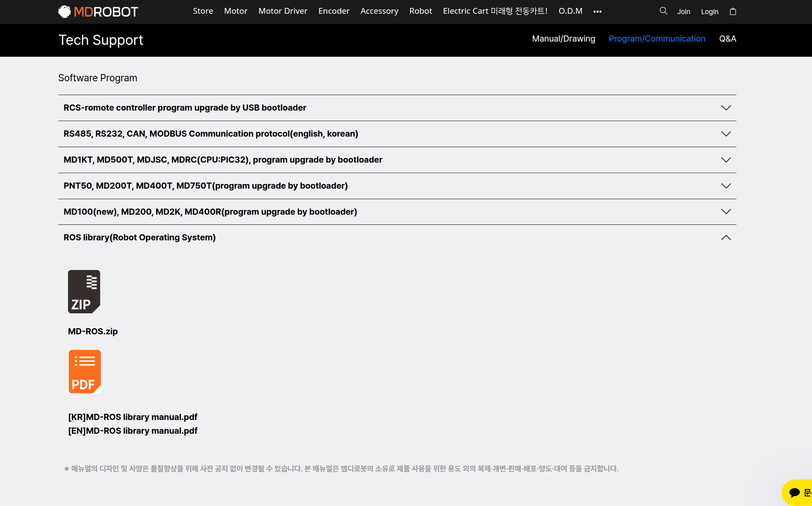Viewport: 812px width, 506px height.
Task: Click the Tech Support heading
Action: tap(101, 40)
